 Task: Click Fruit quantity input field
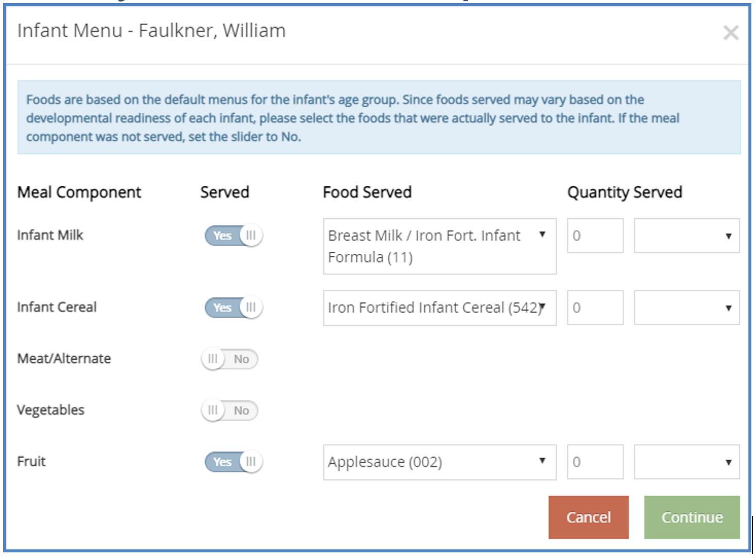coord(595,462)
